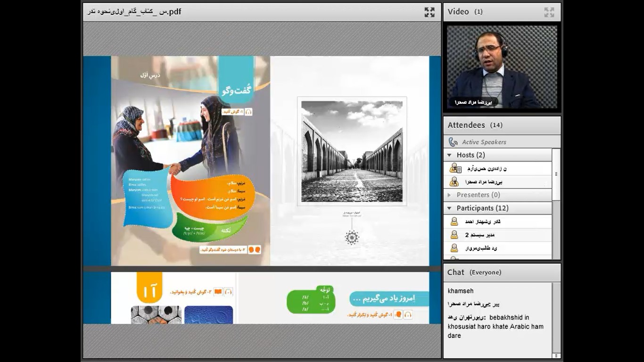Maximize the PDF share pod to full screen
This screenshot has height=362, width=644.
coord(429,12)
